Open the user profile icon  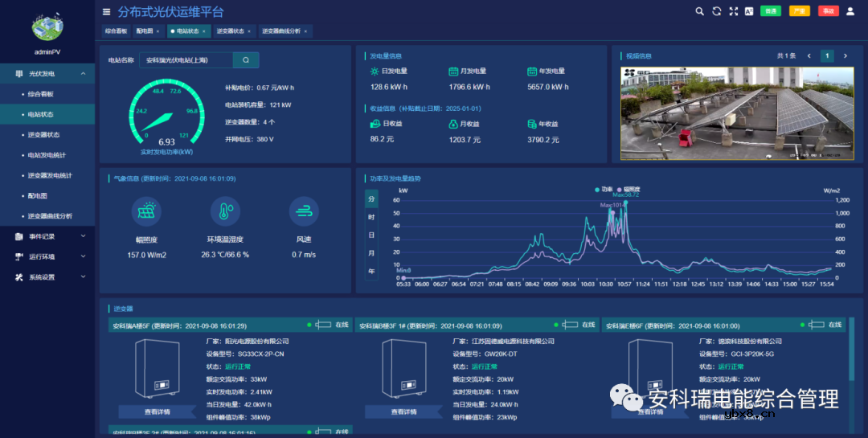pyautogui.click(x=850, y=11)
